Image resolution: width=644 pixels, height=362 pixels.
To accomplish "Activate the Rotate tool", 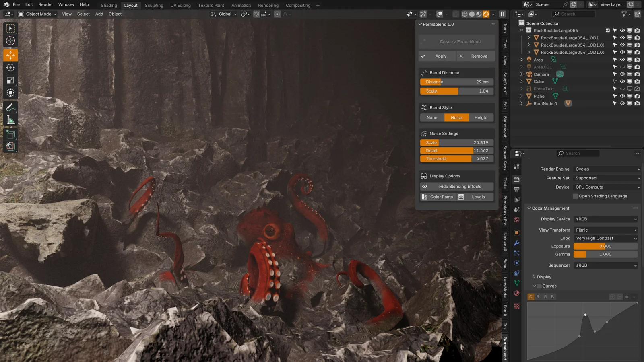I will (x=10, y=68).
